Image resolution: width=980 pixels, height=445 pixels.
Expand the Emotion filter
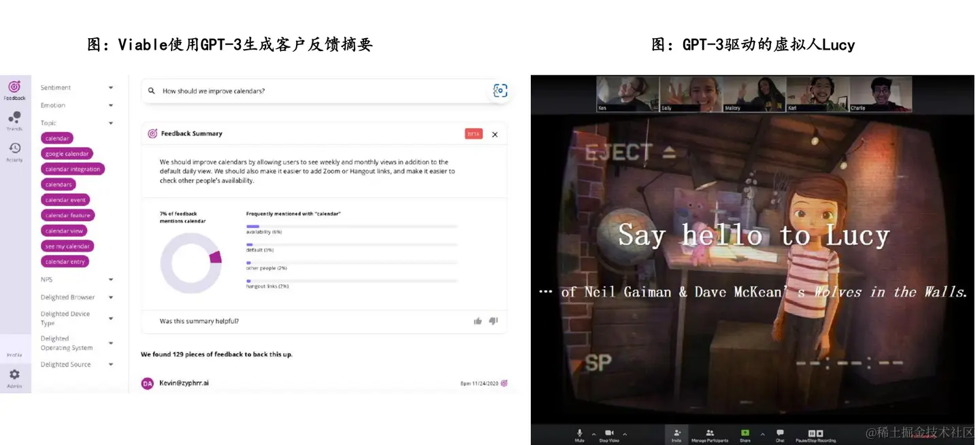click(x=111, y=105)
